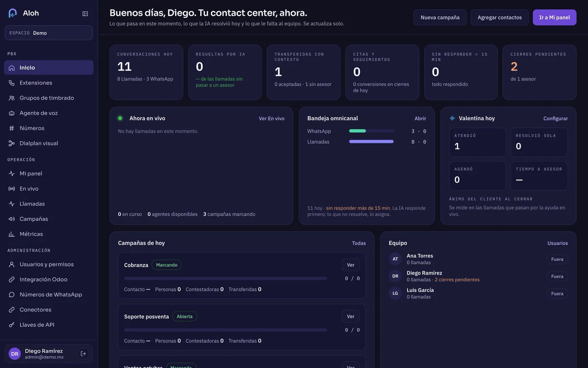588x368 pixels.
Task: Click the Nueva campaña button
Action: [440, 17]
